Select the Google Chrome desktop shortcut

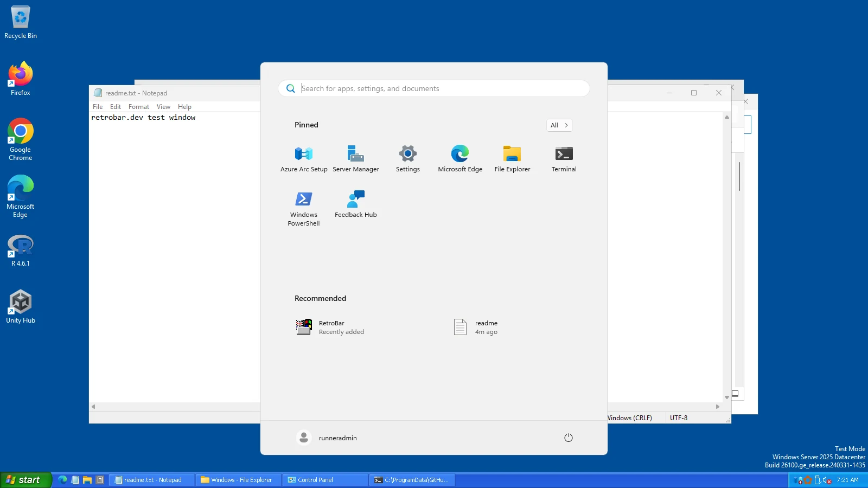(x=21, y=140)
